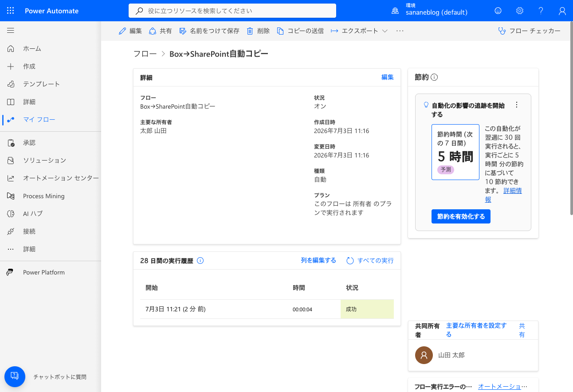Click 共有 link in 共同所有者 card
The width and height of the screenshot is (573, 392).
click(522, 330)
